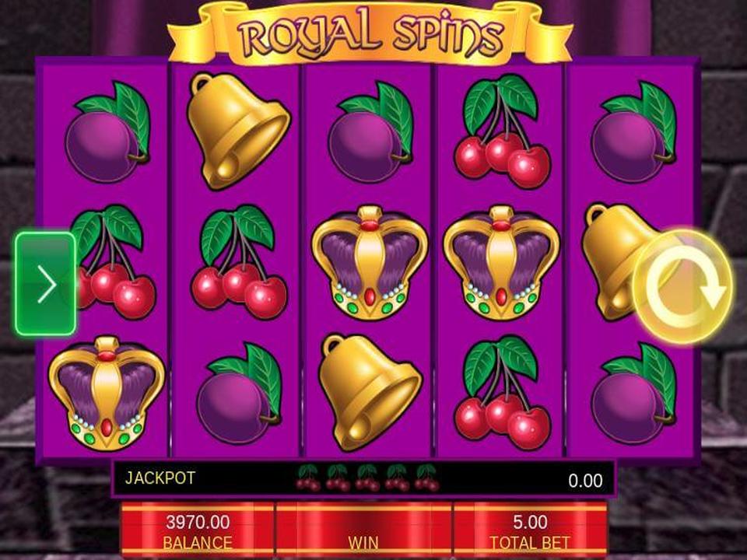Click the plum at top of reel three
The image size is (747, 560).
click(x=370, y=132)
